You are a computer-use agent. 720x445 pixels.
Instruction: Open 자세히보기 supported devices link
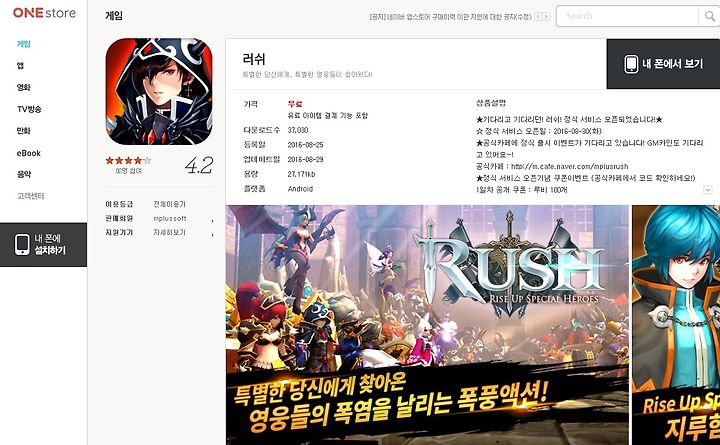point(169,232)
